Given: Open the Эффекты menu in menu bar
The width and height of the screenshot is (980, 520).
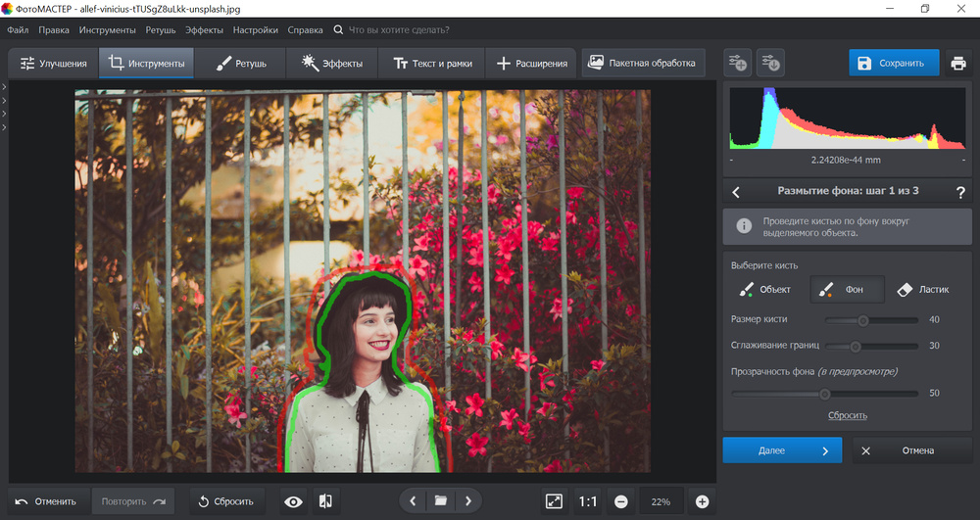Looking at the screenshot, I should pos(204,30).
